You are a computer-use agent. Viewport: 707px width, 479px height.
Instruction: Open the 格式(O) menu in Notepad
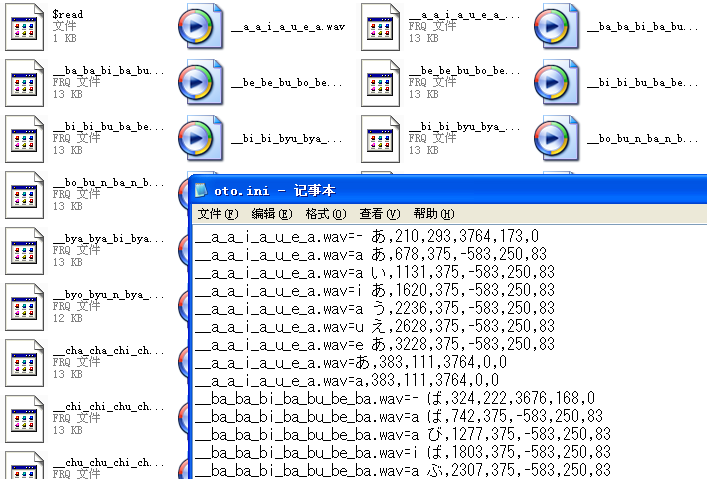click(x=326, y=214)
